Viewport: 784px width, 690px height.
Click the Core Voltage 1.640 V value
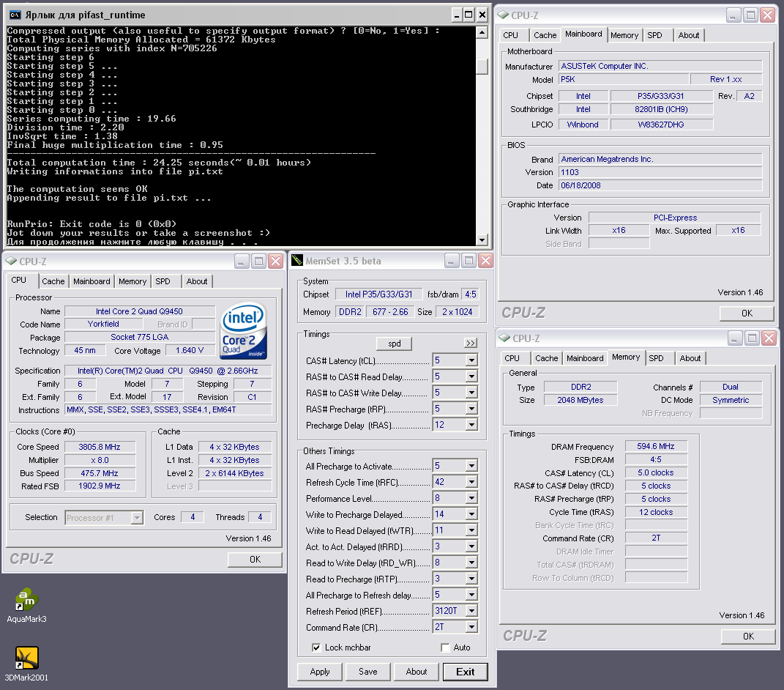tap(190, 350)
